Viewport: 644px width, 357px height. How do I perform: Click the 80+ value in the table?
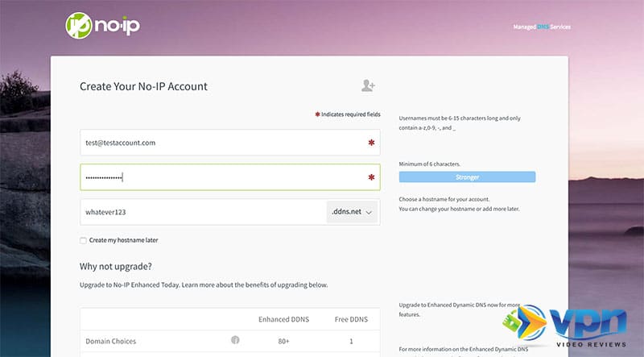[x=284, y=341]
